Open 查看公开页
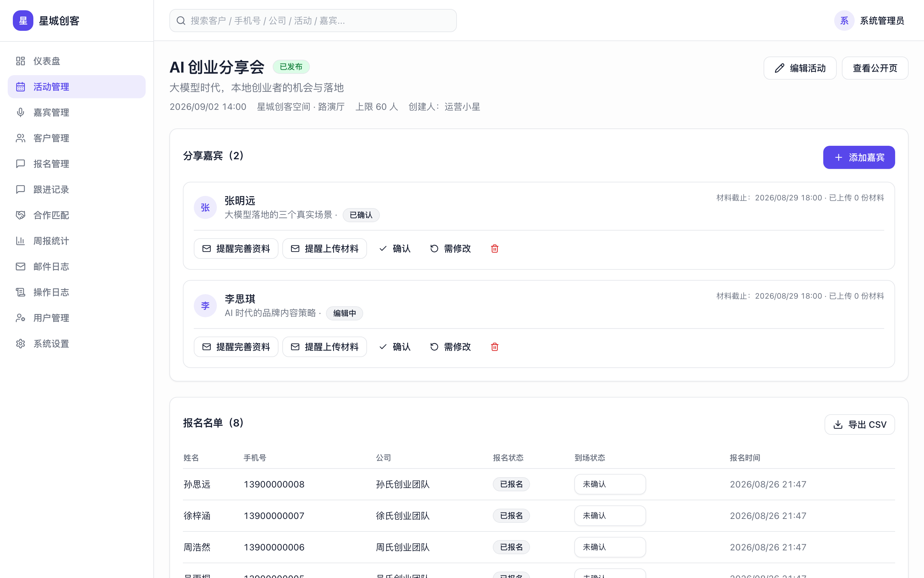The image size is (924, 578). tap(875, 68)
